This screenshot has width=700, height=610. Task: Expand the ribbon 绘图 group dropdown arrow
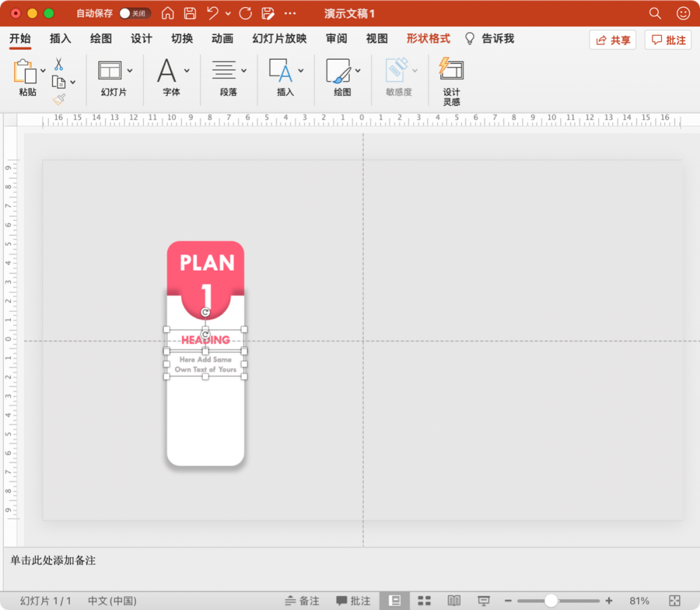coord(358,71)
